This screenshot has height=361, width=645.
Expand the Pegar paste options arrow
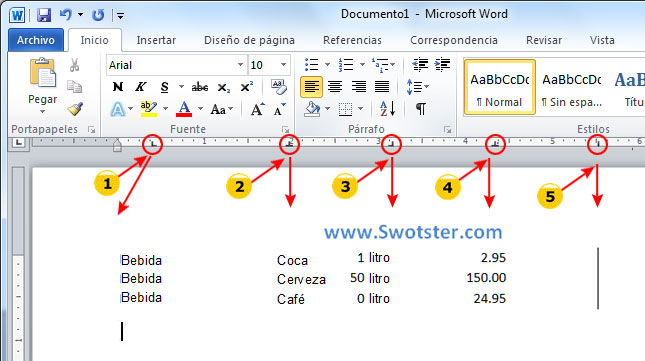(42, 112)
